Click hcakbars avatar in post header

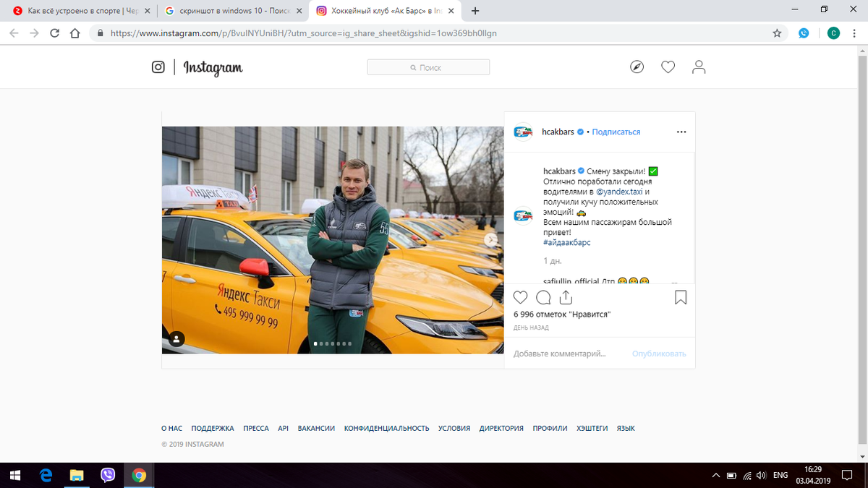[523, 132]
